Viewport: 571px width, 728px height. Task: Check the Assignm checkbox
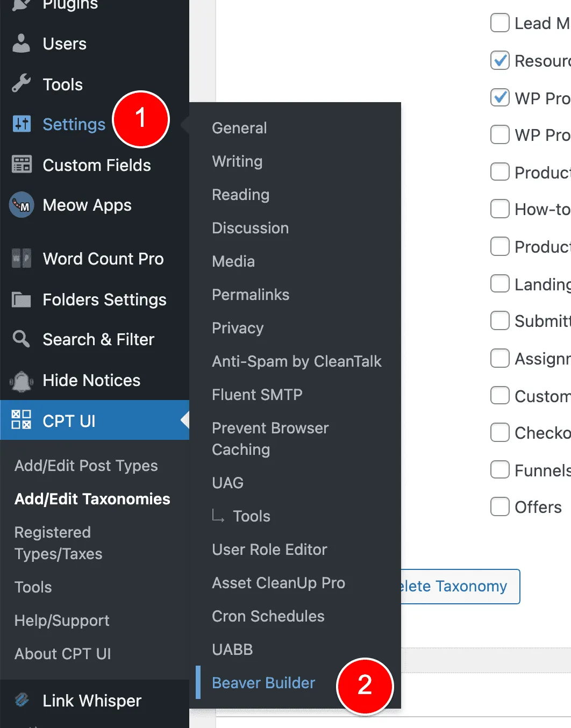(x=500, y=358)
